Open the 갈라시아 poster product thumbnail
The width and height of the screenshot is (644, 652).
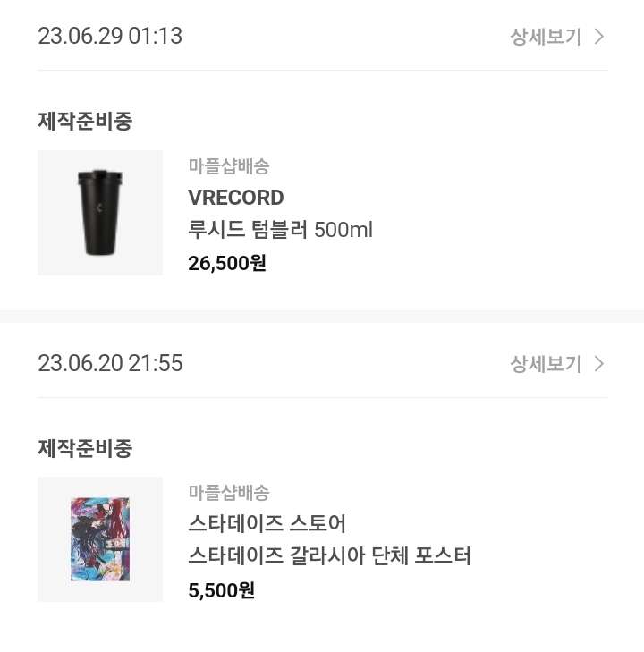pos(100,539)
